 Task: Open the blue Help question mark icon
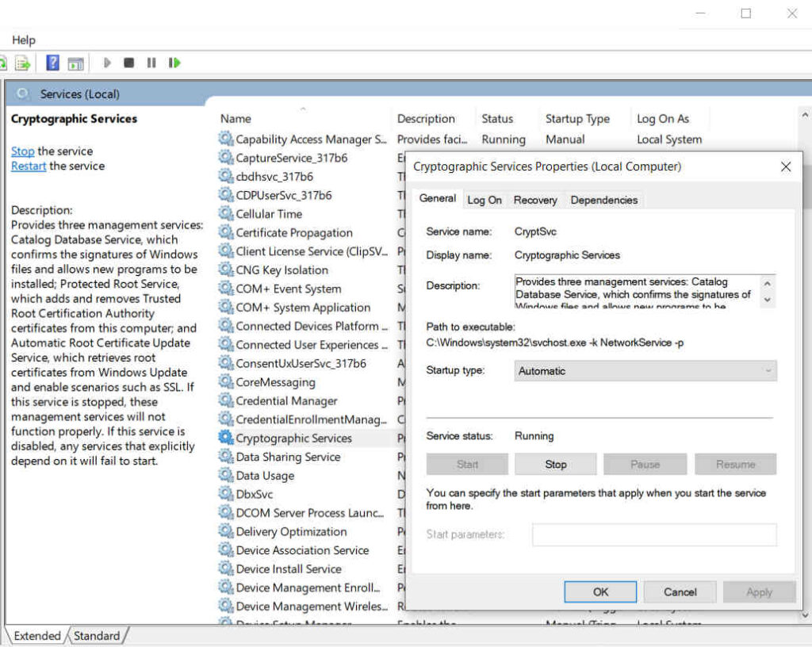click(52, 63)
